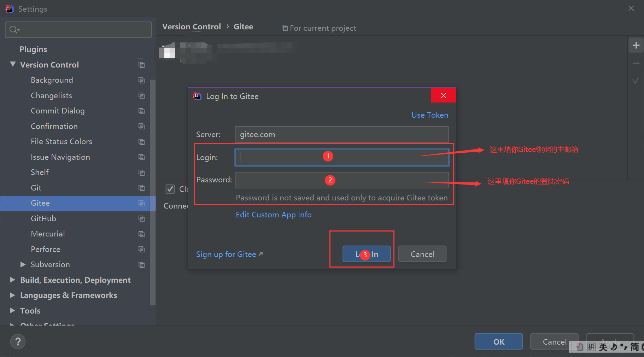Select Background under Version Control

coord(52,80)
